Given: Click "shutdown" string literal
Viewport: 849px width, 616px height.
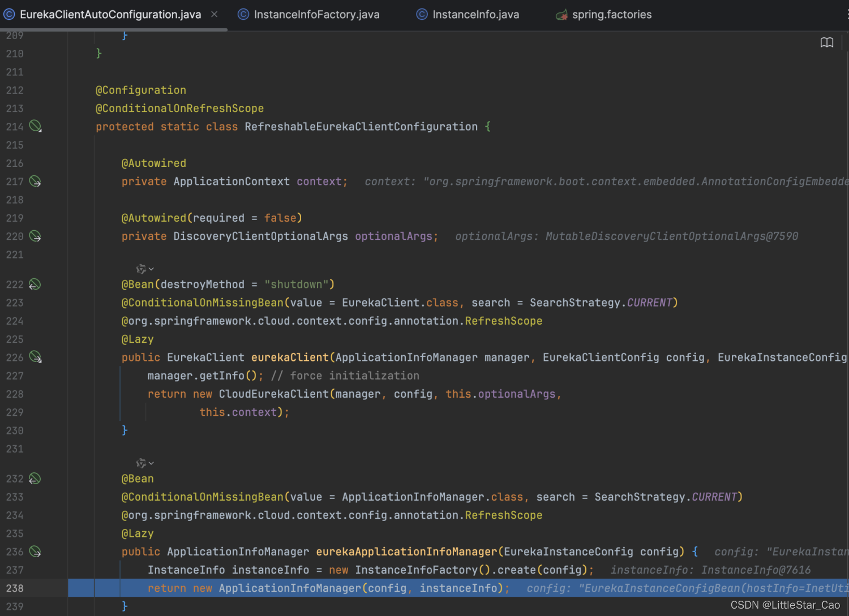Looking at the screenshot, I should [x=297, y=285].
